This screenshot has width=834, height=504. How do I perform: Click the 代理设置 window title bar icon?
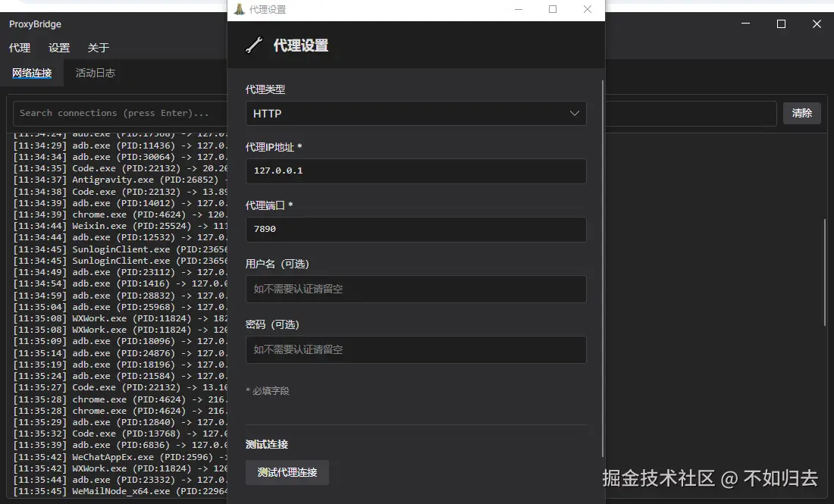pyautogui.click(x=240, y=9)
